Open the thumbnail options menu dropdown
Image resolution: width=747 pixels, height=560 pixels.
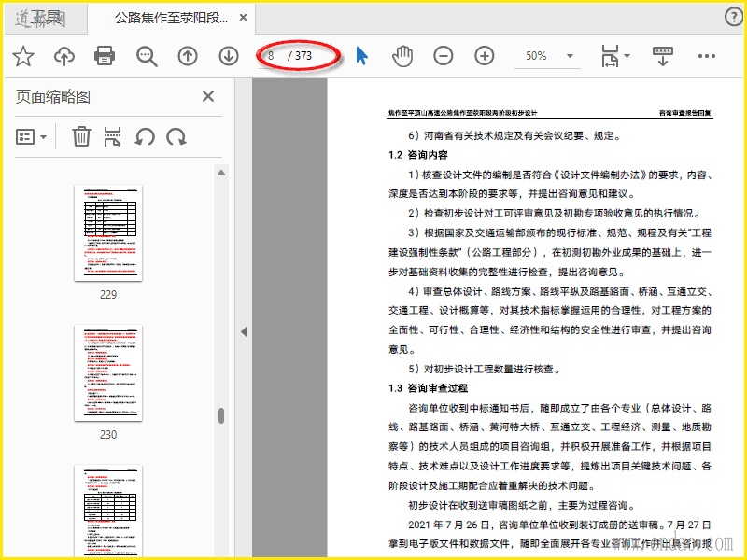31,137
